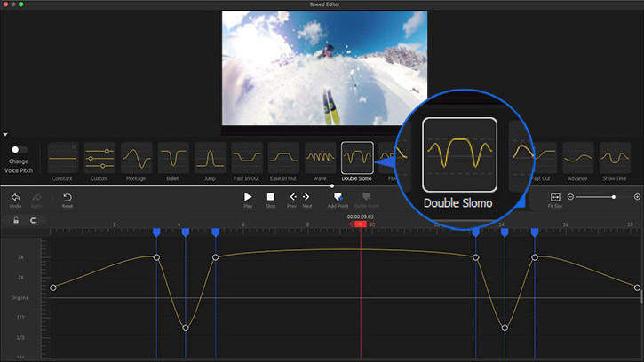Select the blue marker before the 4-second mark
Screen dimensions: 644x362
156,232
